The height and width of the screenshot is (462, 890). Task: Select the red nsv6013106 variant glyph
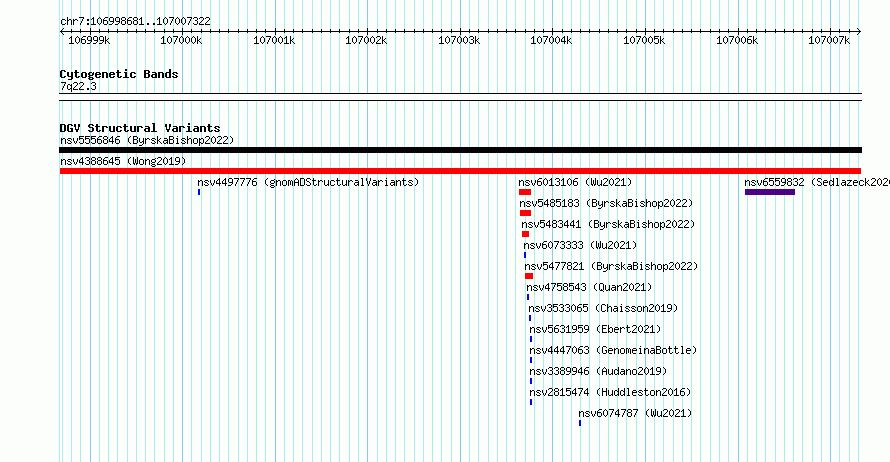[525, 192]
